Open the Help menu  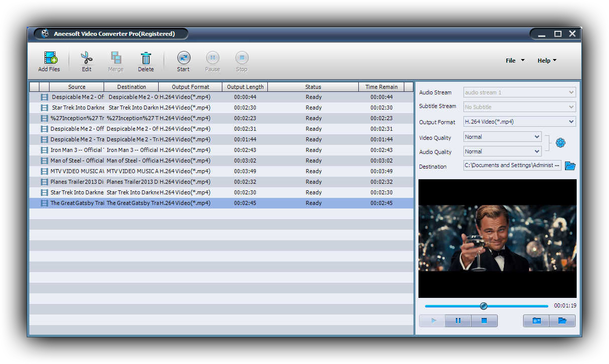[547, 61]
